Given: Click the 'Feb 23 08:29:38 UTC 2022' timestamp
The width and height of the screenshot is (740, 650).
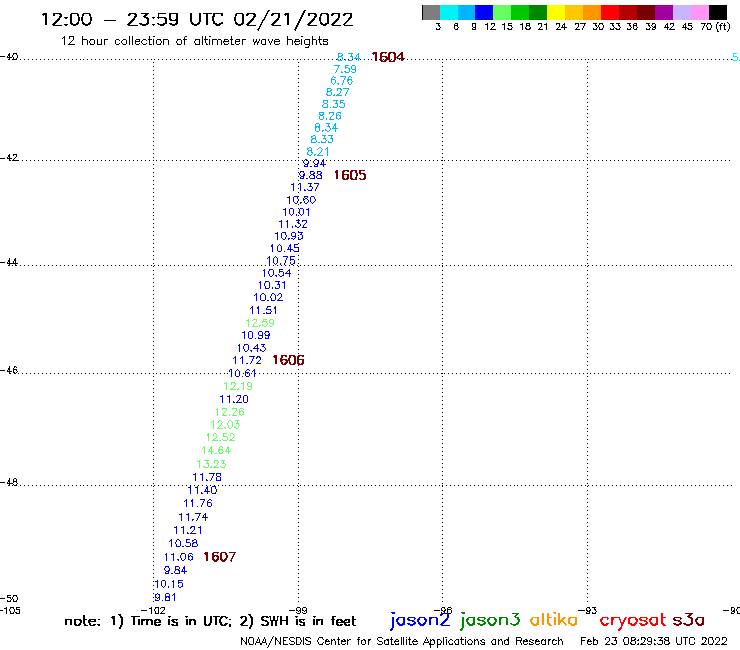Looking at the screenshot, I should pos(654,641).
